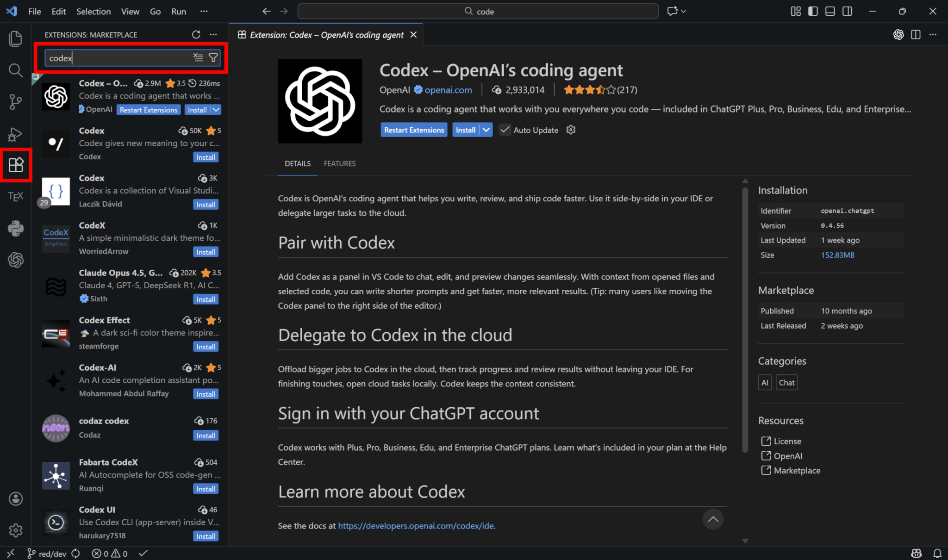Expand Install dropdown in first list result

pyautogui.click(x=216, y=110)
